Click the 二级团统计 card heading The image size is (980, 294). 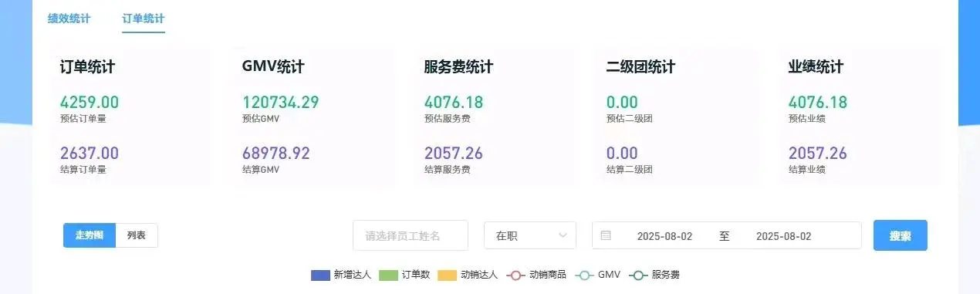pyautogui.click(x=640, y=67)
